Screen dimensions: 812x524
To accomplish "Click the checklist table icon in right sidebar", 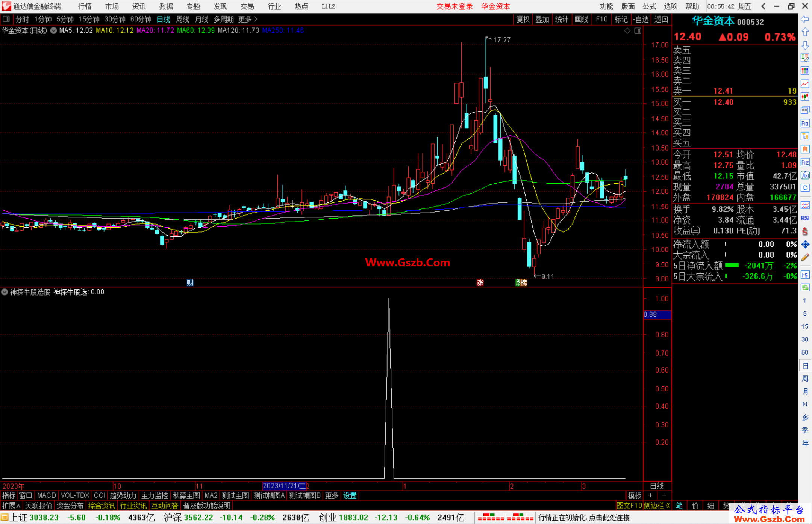I will pos(805,58).
